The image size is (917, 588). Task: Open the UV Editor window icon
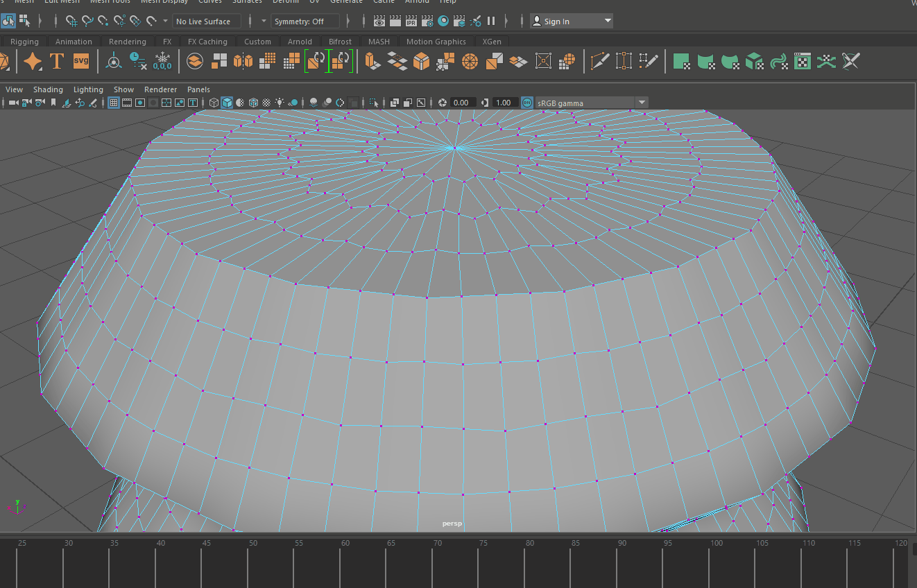click(x=803, y=62)
